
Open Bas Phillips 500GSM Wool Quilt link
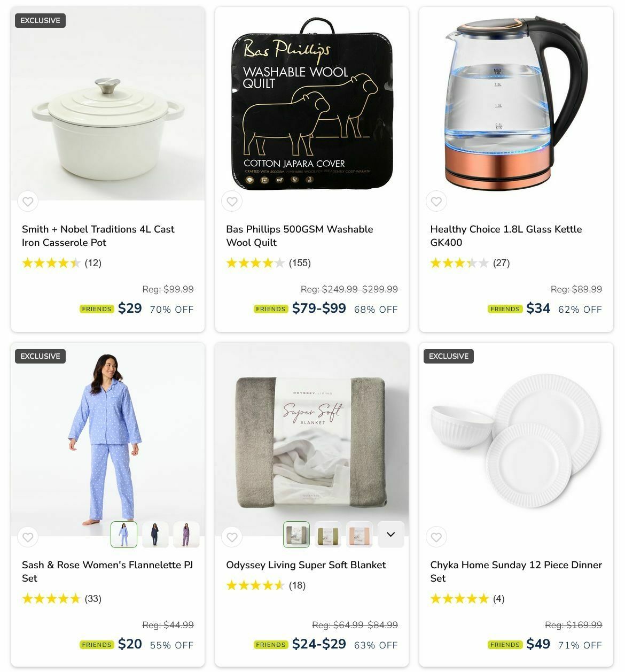point(300,236)
